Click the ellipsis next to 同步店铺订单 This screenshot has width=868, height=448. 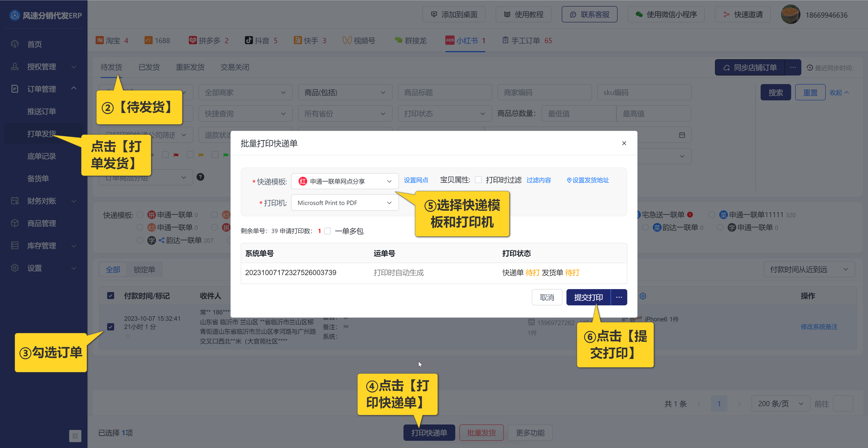click(793, 67)
